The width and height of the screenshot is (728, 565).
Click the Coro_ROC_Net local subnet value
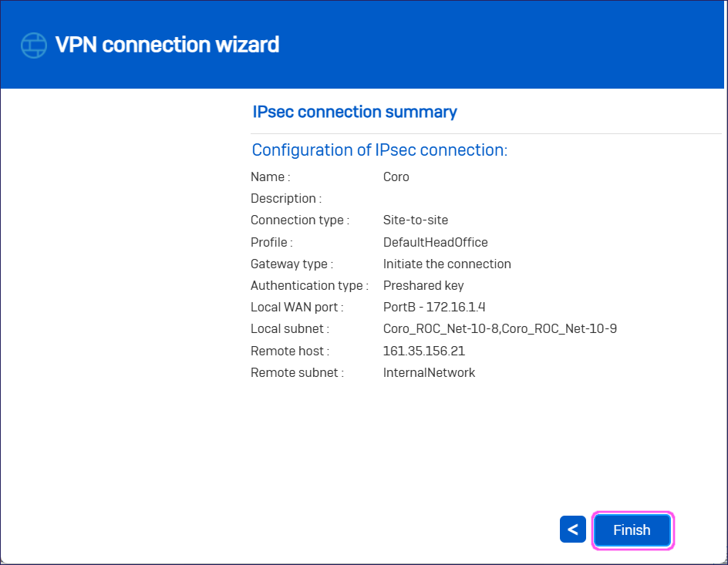coord(499,328)
